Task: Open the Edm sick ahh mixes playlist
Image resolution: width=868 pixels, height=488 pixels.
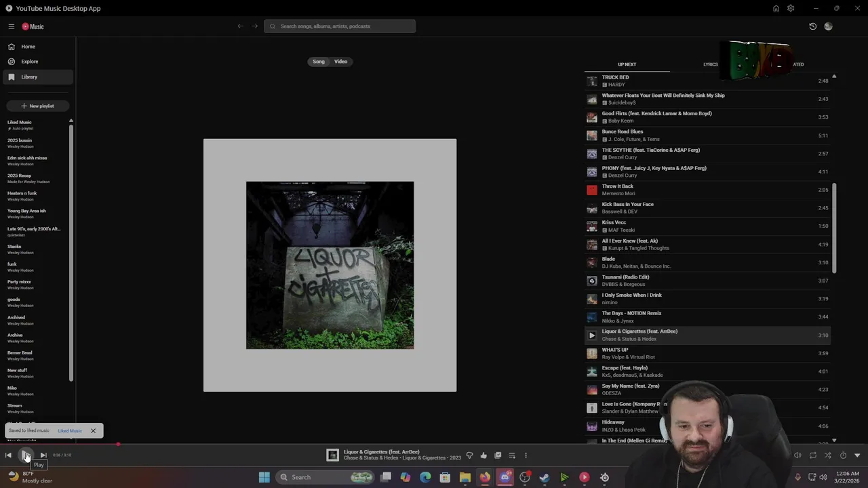Action: coord(35,161)
